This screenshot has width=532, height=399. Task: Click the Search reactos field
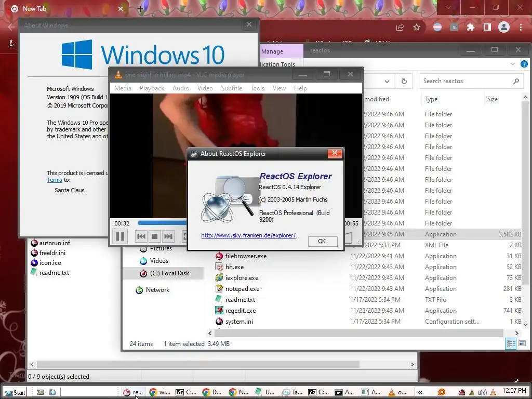[x=471, y=81]
